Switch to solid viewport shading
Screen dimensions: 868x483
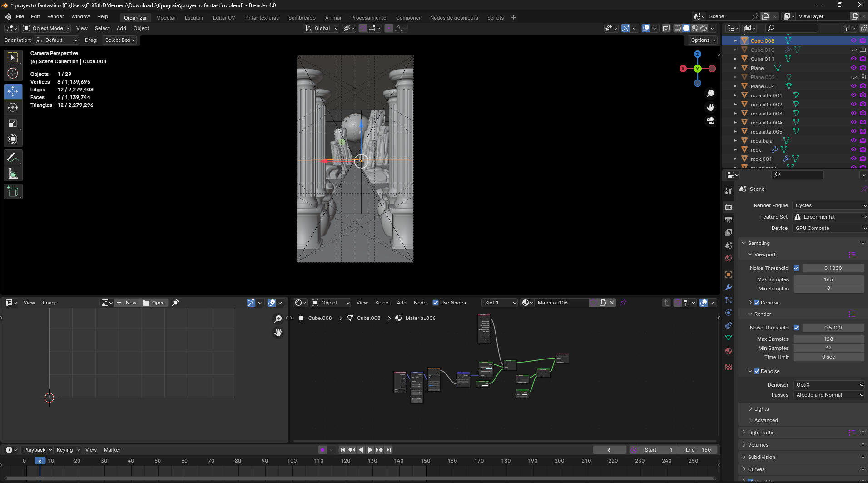(x=686, y=28)
